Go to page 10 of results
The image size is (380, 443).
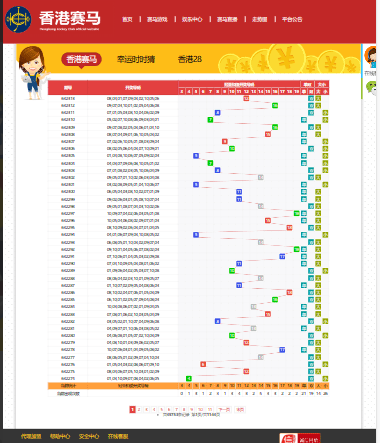click(200, 409)
